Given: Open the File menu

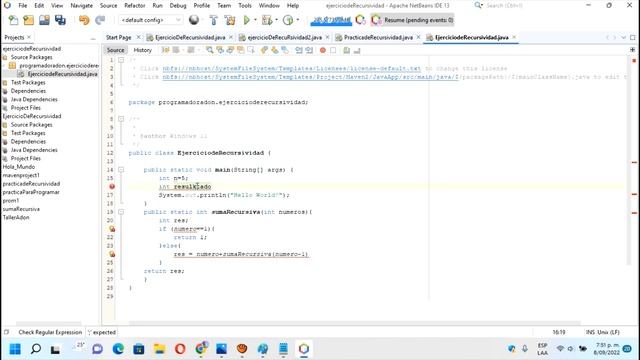Looking at the screenshot, I should pyautogui.click(x=22, y=6).
